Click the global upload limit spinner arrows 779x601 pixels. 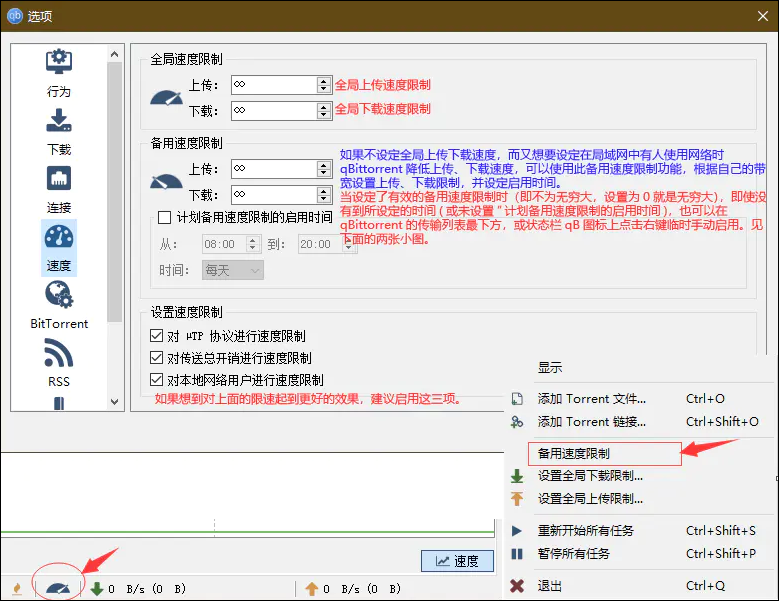click(x=323, y=85)
